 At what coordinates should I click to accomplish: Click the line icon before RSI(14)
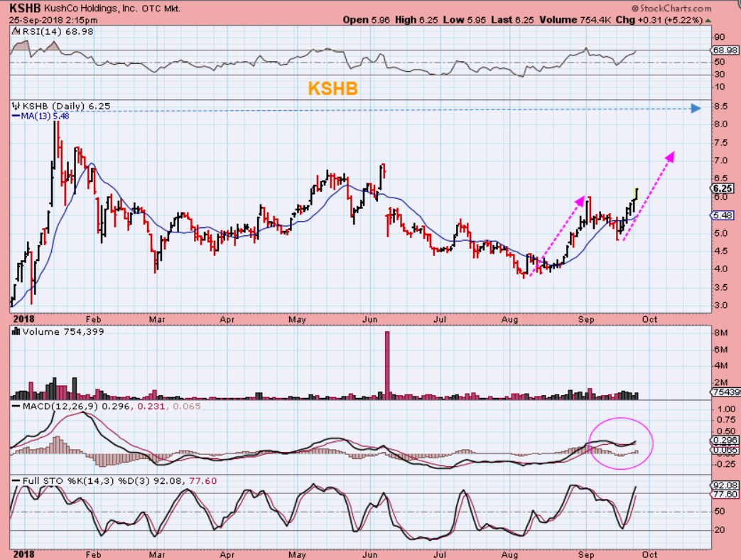[x=16, y=31]
